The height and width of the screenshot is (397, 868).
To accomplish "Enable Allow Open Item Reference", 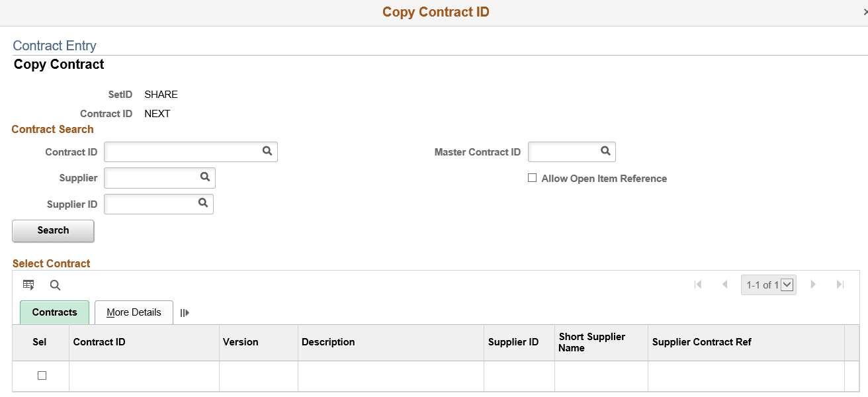I will (532, 178).
